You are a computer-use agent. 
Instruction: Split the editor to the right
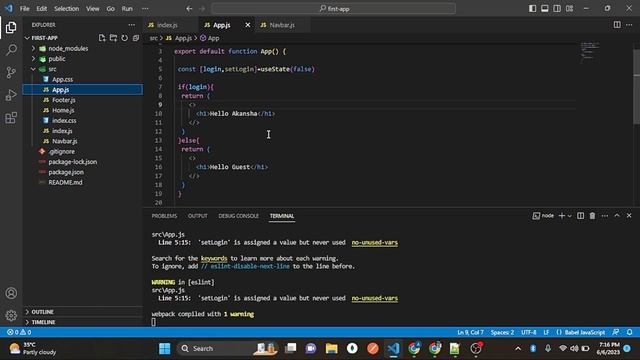[x=617, y=25]
